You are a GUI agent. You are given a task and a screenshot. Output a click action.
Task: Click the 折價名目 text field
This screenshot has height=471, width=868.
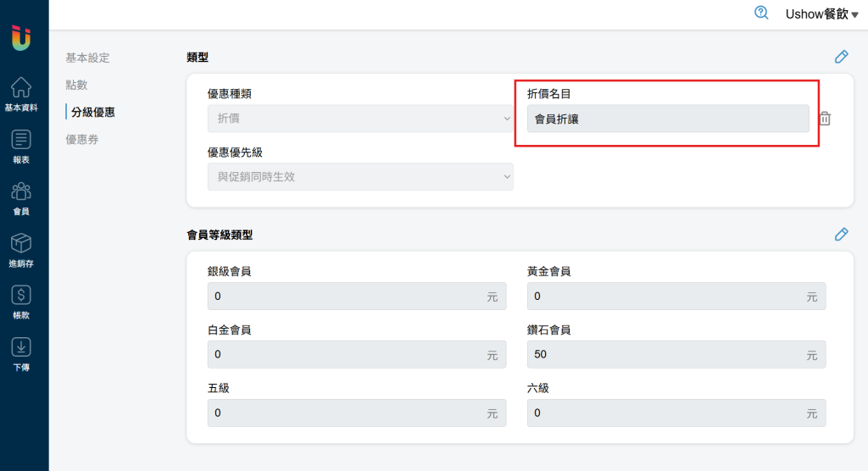pos(668,119)
